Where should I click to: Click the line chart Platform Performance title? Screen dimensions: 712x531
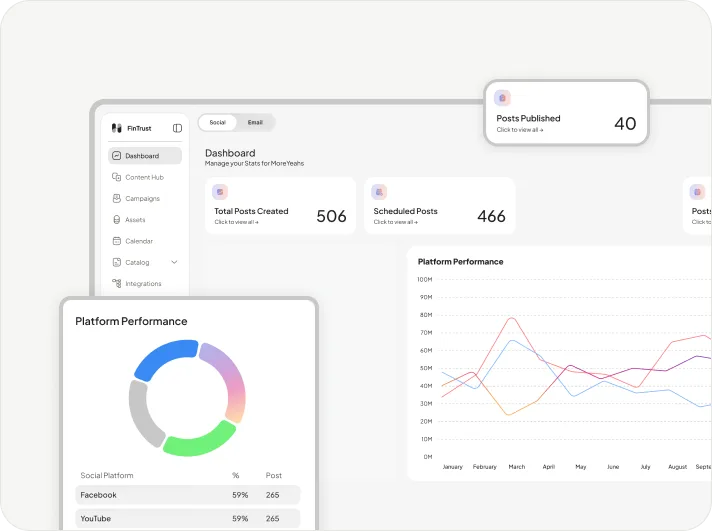(x=460, y=262)
